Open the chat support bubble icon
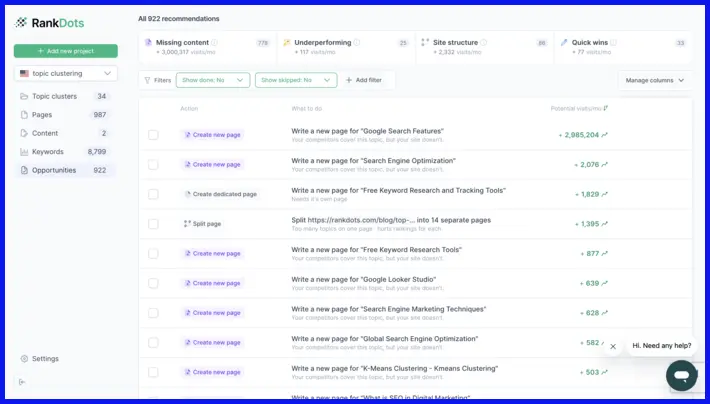The image size is (710, 404). 681,375
